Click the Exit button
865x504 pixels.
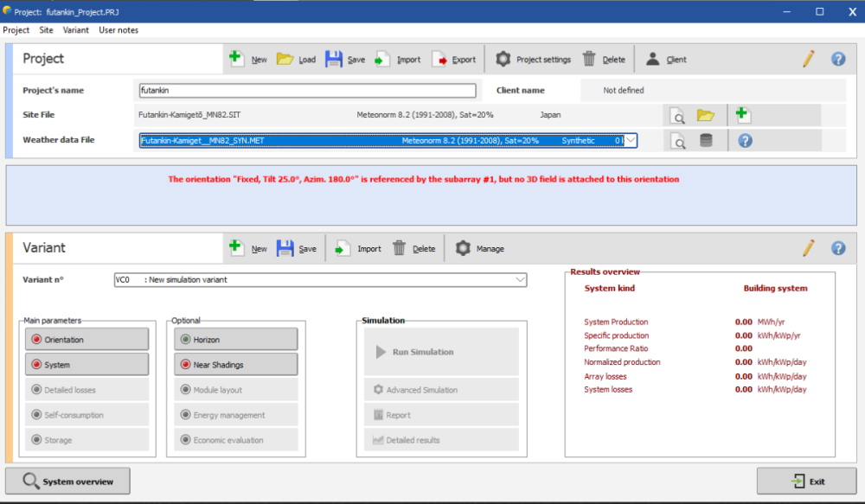click(807, 482)
